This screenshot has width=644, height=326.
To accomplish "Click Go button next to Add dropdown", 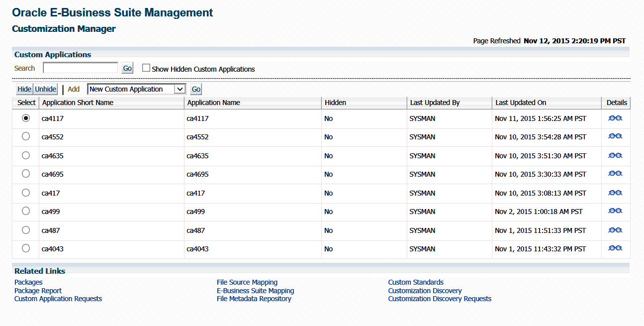I will point(196,89).
